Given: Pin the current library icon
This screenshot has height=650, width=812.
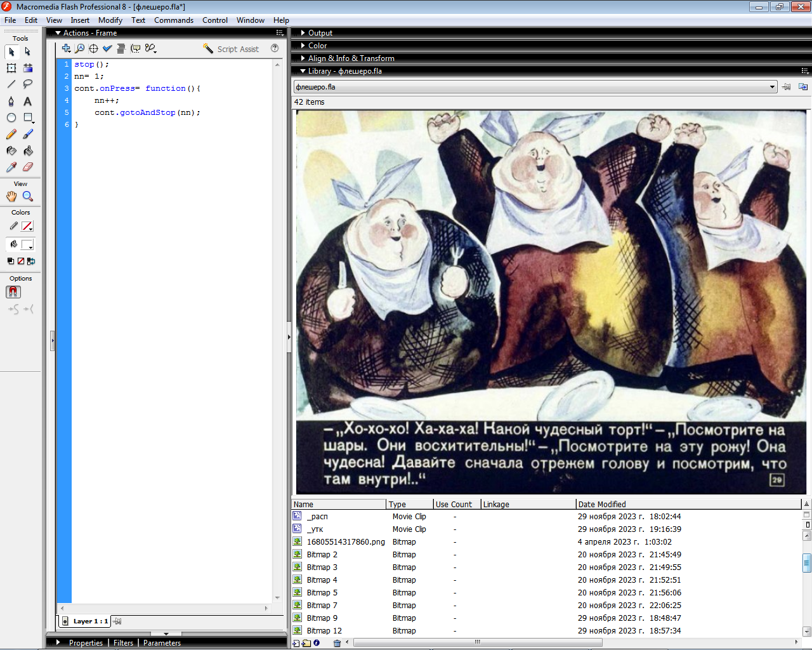Looking at the screenshot, I should (x=787, y=87).
